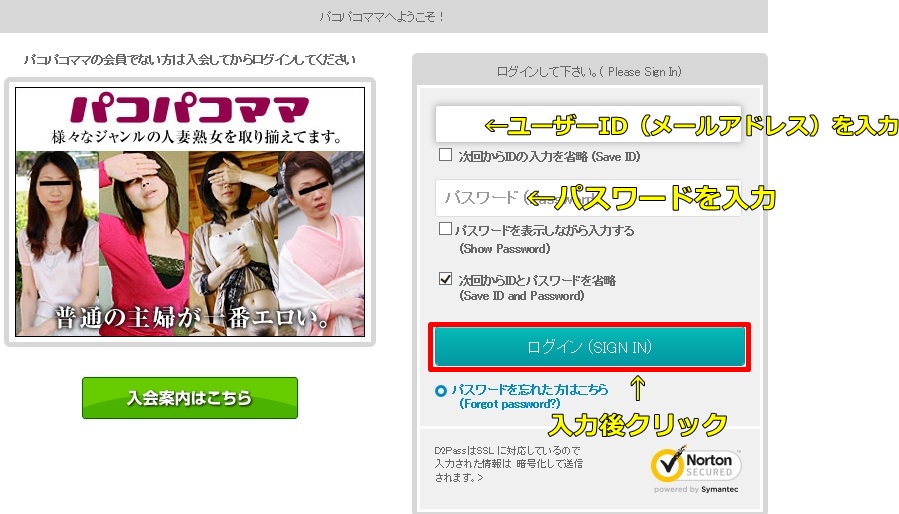This screenshot has width=899, height=514.
Task: Uncheck the Save ID and Password checkbox
Action: tap(445, 279)
